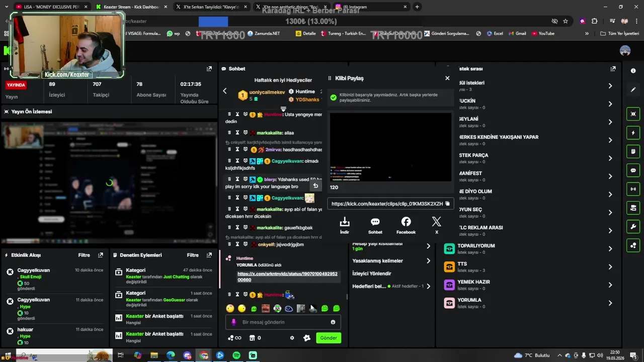Click the wrench tools sidebar icon
Viewport: 644px width, 362px height.
click(633, 227)
